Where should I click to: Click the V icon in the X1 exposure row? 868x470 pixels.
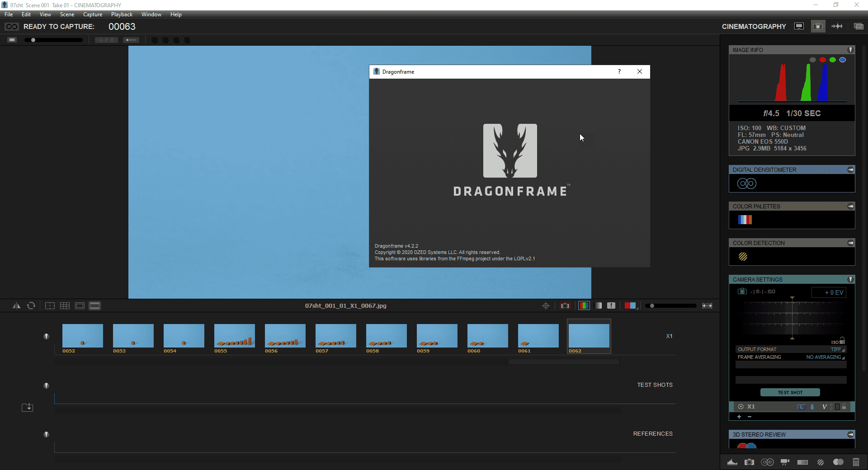(x=824, y=407)
